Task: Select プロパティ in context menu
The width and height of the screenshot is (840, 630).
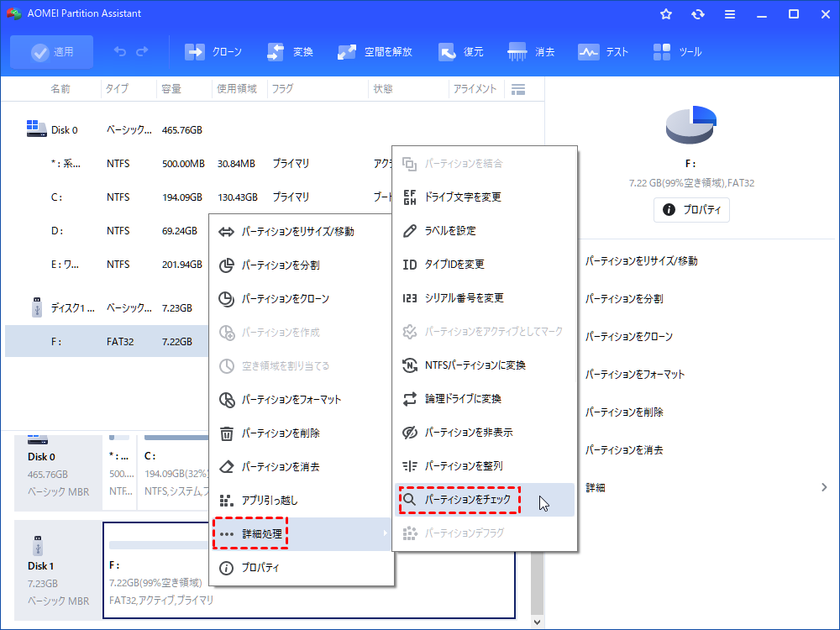Action: [x=302, y=568]
